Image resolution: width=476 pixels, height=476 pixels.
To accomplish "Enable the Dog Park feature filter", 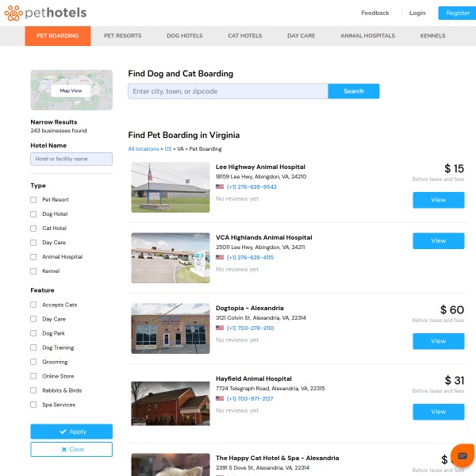I will point(33,333).
